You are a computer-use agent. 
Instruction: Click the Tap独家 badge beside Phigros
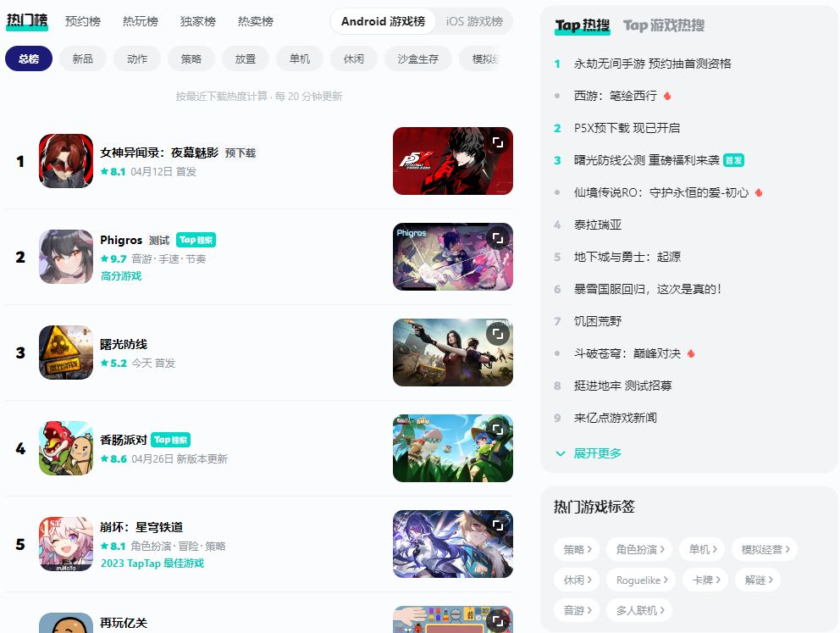tap(196, 240)
